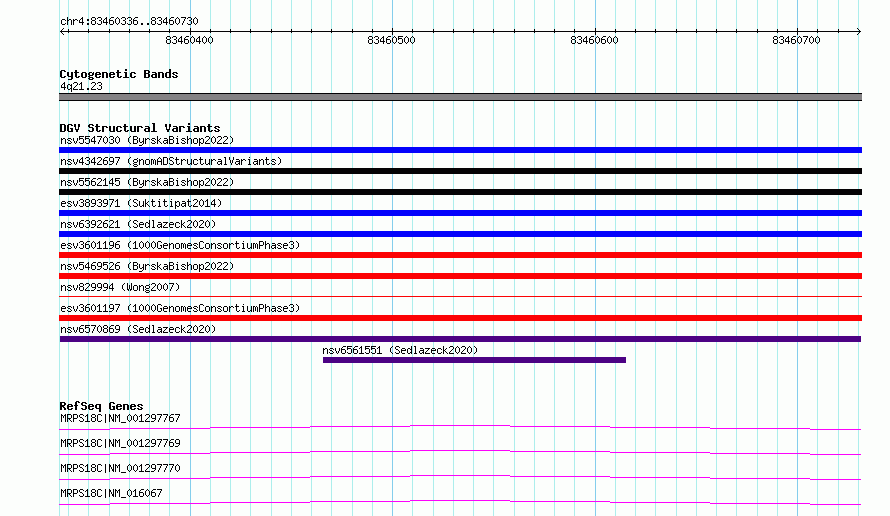This screenshot has width=890, height=516.
Task: Click the 4q21.23 band label
Action: [81, 86]
